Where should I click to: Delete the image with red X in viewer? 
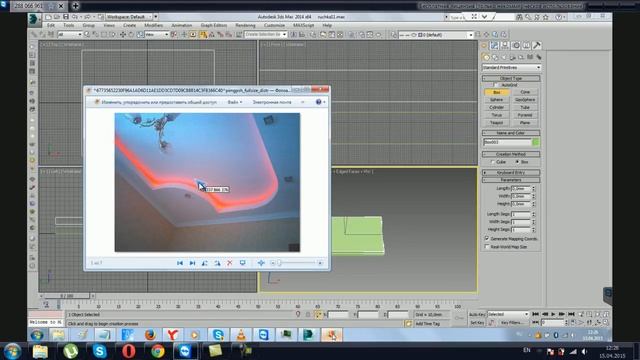coord(230,263)
